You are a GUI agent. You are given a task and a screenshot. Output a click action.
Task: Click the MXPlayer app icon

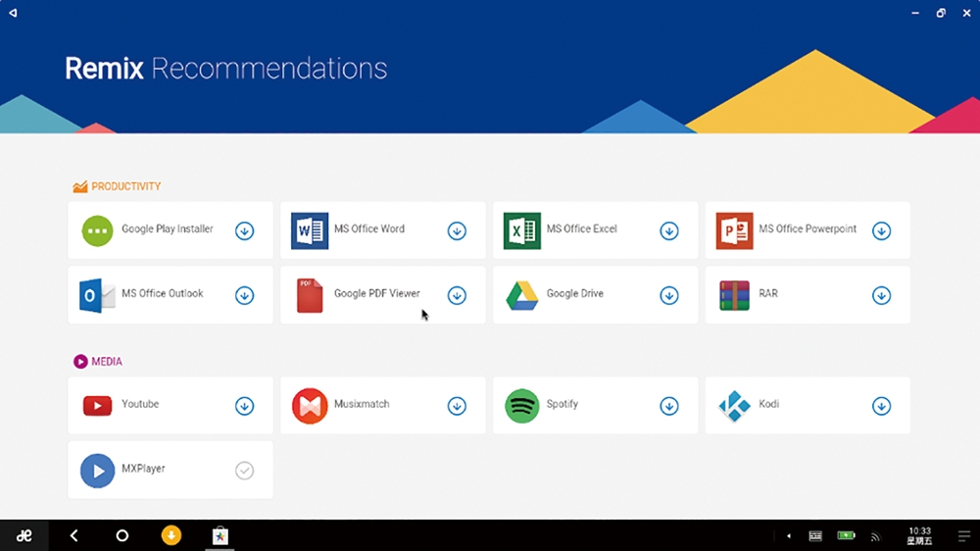click(97, 471)
